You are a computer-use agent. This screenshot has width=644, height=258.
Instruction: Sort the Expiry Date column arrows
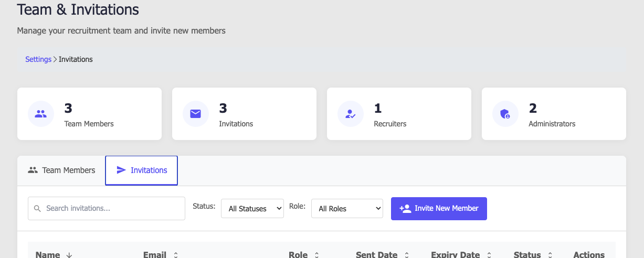pyautogui.click(x=489, y=255)
